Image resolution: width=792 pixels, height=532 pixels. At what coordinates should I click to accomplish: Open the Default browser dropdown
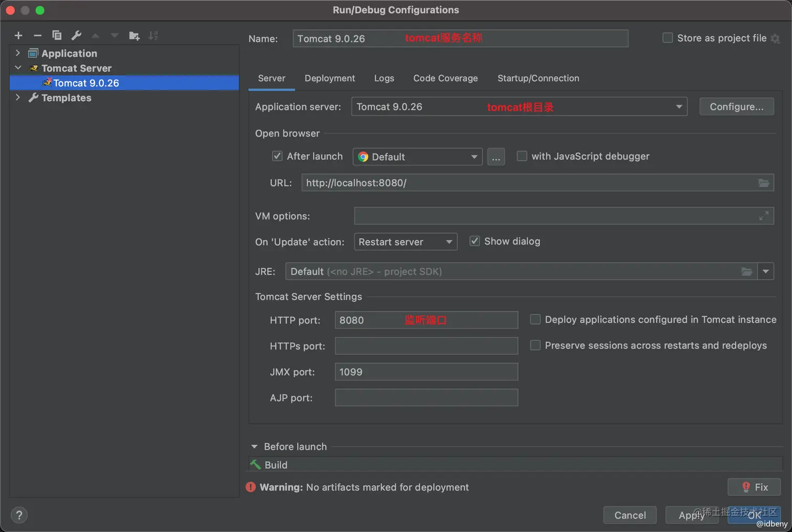tap(474, 157)
